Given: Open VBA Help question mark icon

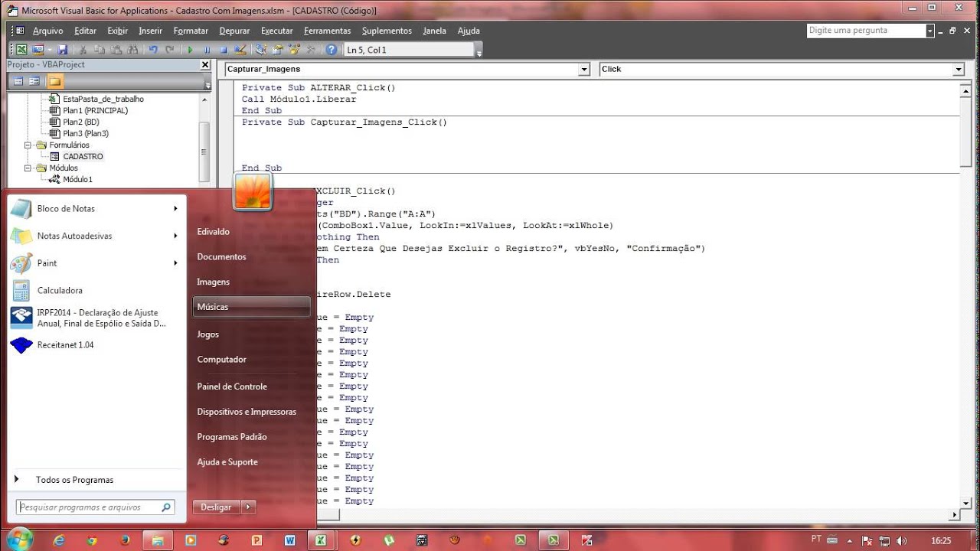Looking at the screenshot, I should tap(332, 50).
